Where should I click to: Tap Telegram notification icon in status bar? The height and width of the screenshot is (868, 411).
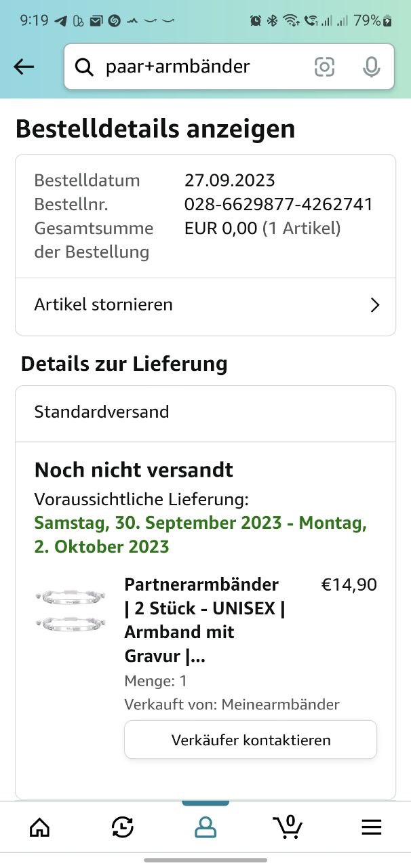tap(61, 21)
